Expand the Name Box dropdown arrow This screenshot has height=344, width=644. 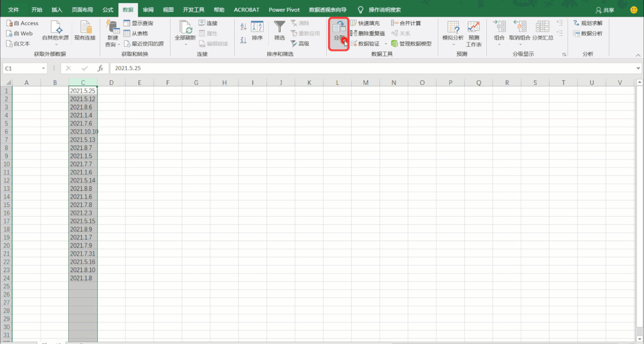[x=43, y=68]
